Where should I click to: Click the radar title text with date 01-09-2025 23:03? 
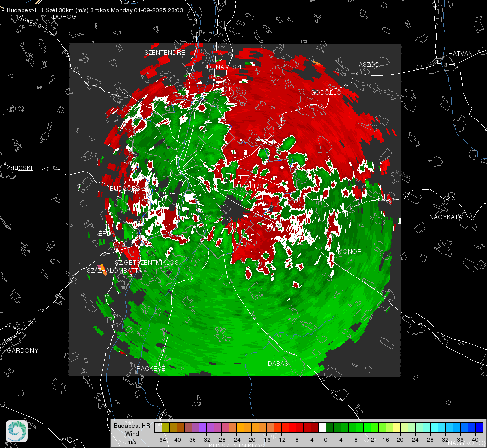95,10
